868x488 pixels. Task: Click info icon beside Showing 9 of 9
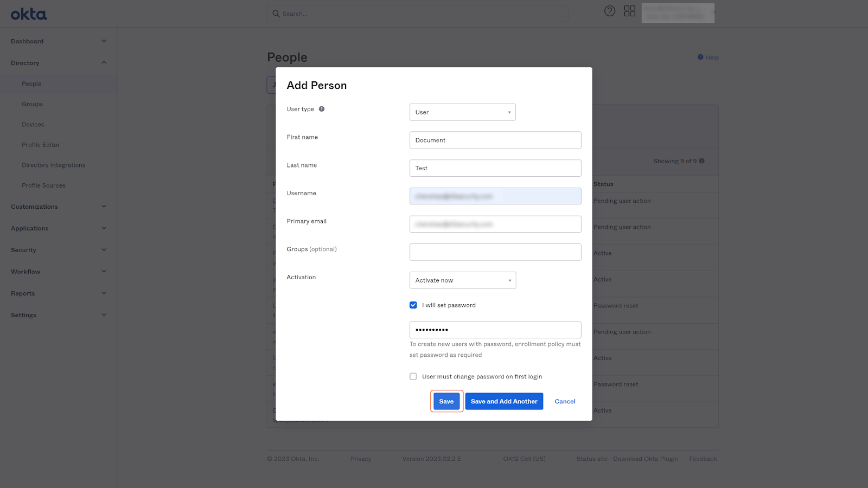coord(702,161)
